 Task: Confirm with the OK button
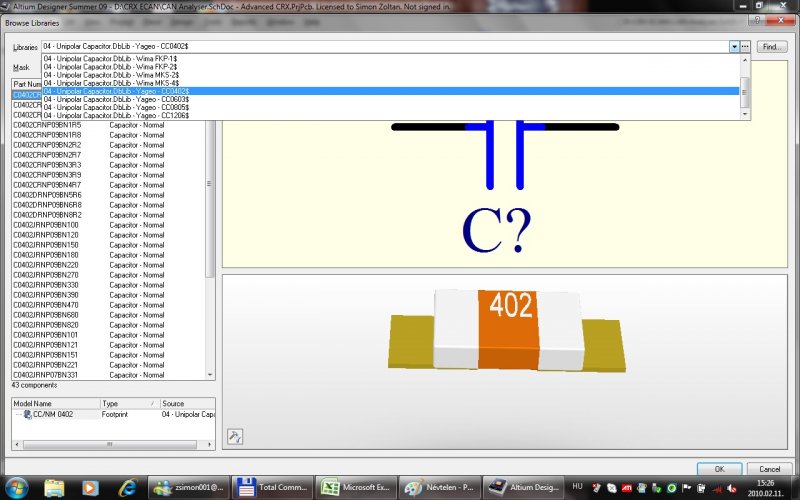(x=719, y=468)
